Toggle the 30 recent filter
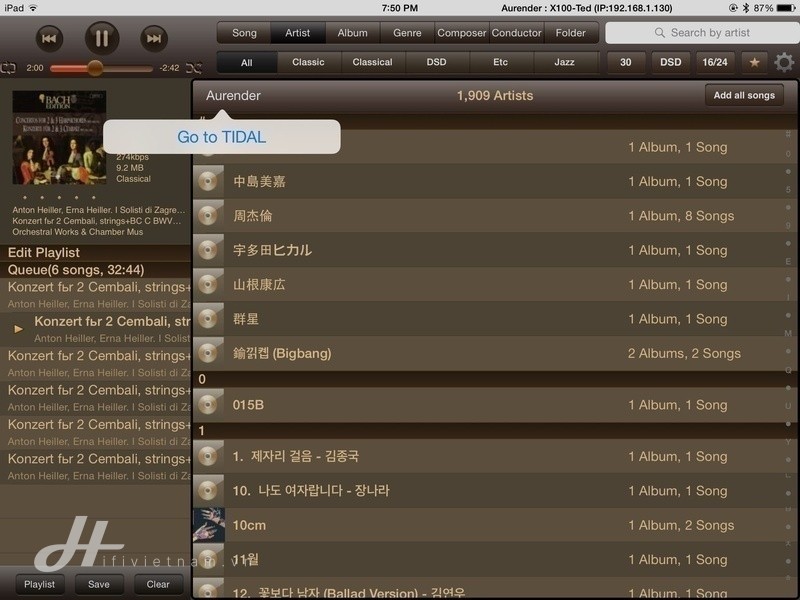 click(626, 62)
